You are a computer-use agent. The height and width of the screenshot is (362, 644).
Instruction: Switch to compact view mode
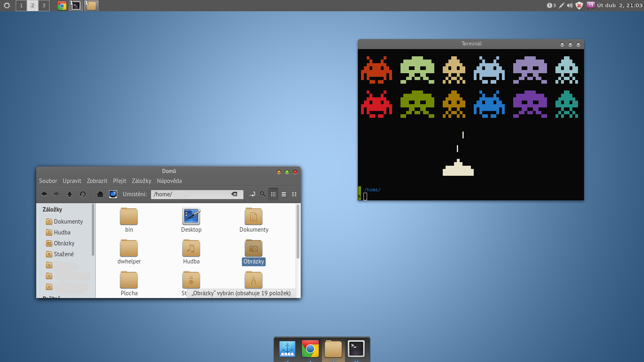pos(294,194)
